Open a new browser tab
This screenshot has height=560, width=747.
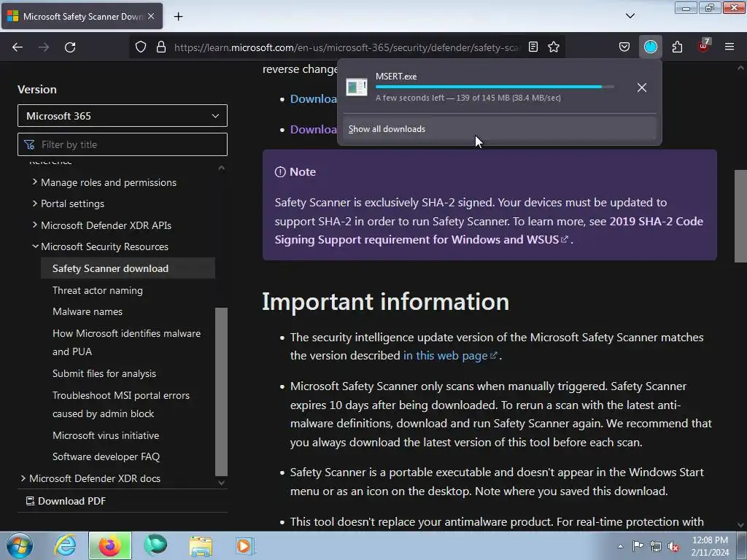(178, 17)
